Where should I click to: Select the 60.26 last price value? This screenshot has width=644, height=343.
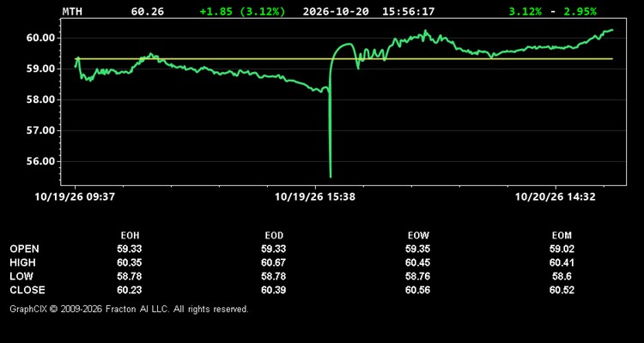[147, 11]
